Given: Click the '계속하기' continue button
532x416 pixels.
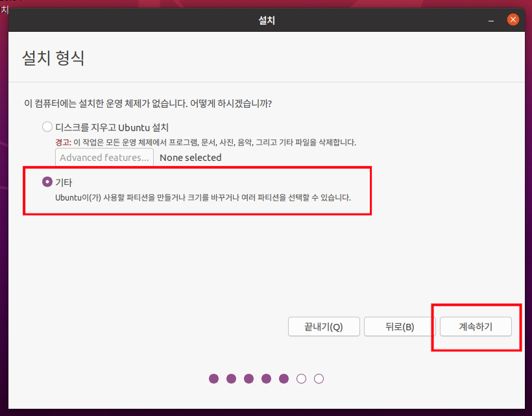Looking at the screenshot, I should [x=476, y=326].
